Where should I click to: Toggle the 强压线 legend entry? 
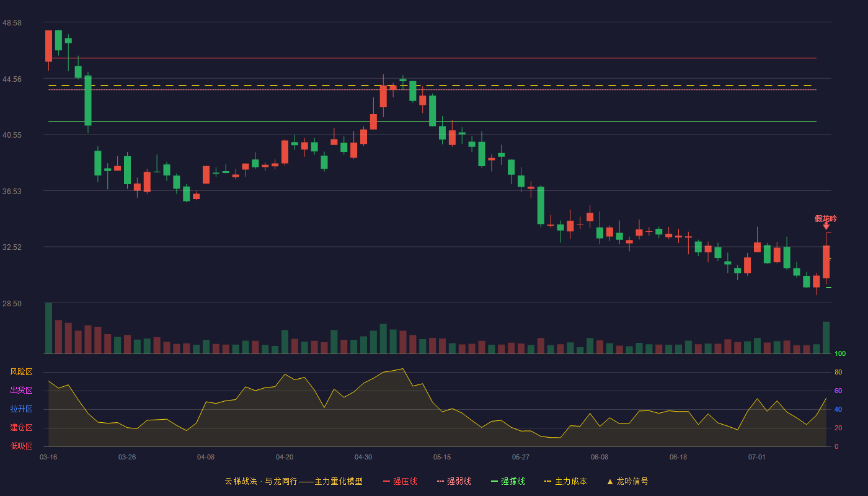coord(400,481)
